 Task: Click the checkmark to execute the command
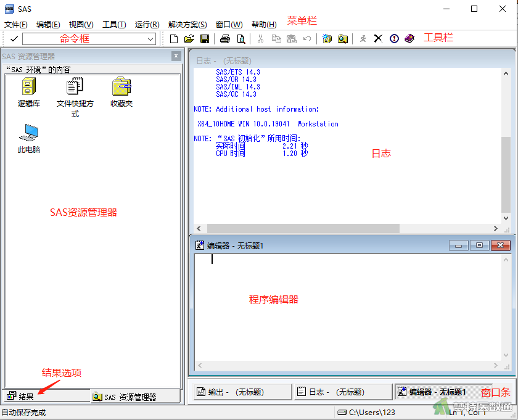(14, 39)
